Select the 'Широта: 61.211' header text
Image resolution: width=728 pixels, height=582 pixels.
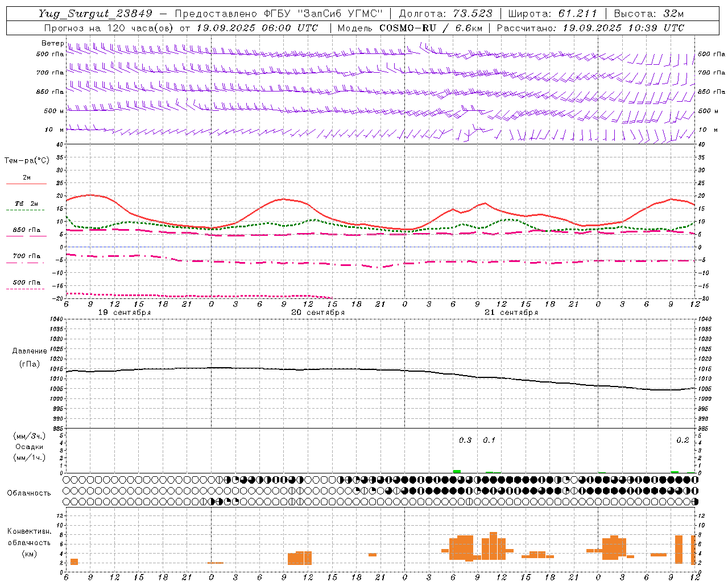tap(552, 14)
